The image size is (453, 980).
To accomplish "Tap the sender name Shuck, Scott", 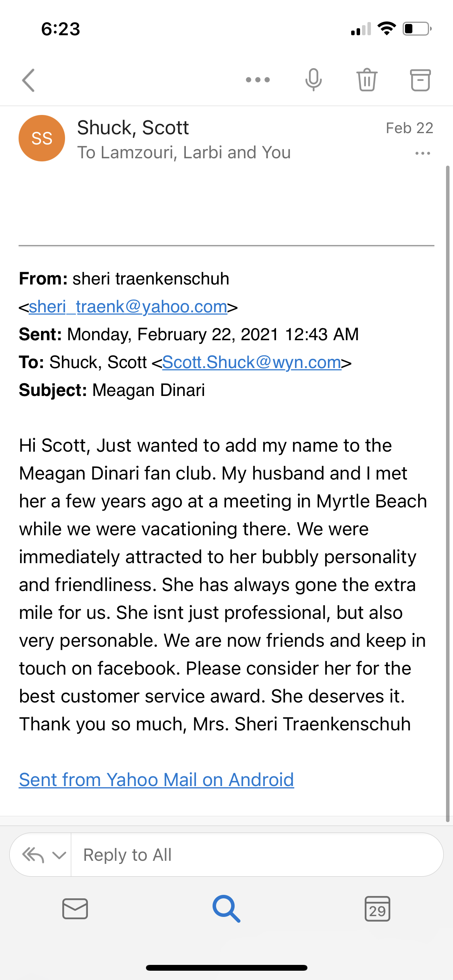I will (133, 128).
